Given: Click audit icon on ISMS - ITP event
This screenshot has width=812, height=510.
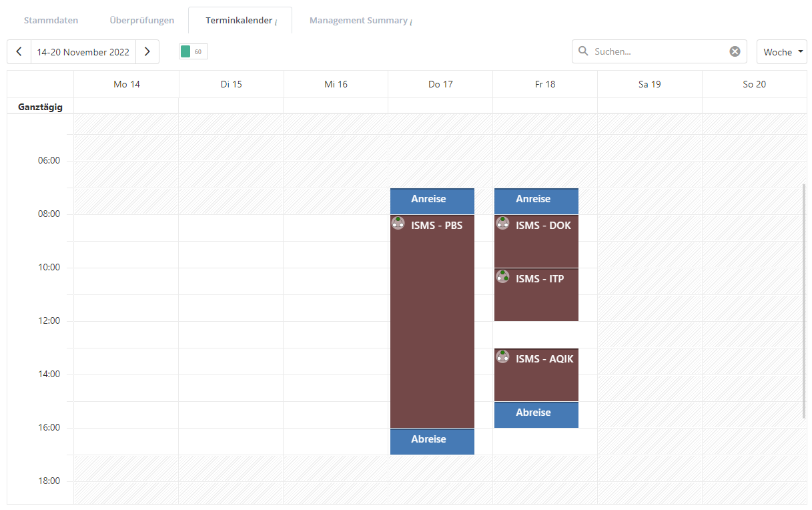Looking at the screenshot, I should click(502, 277).
